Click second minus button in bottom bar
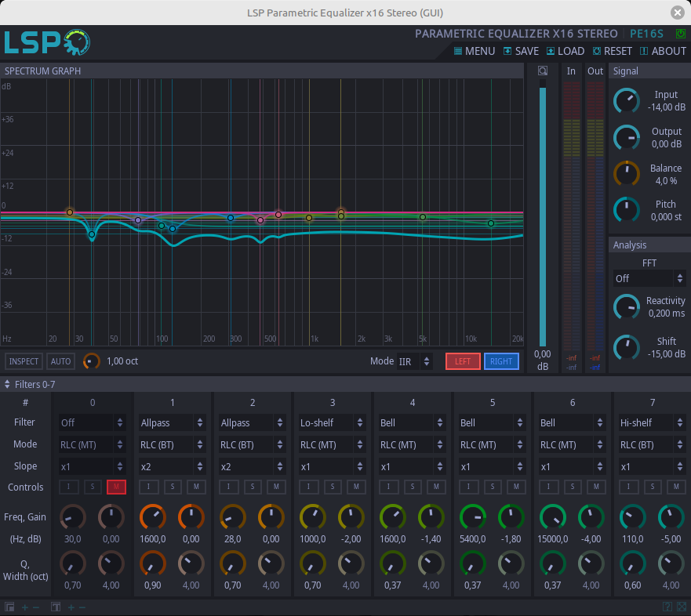Screen dimensions: 691x616 [x=82, y=607]
